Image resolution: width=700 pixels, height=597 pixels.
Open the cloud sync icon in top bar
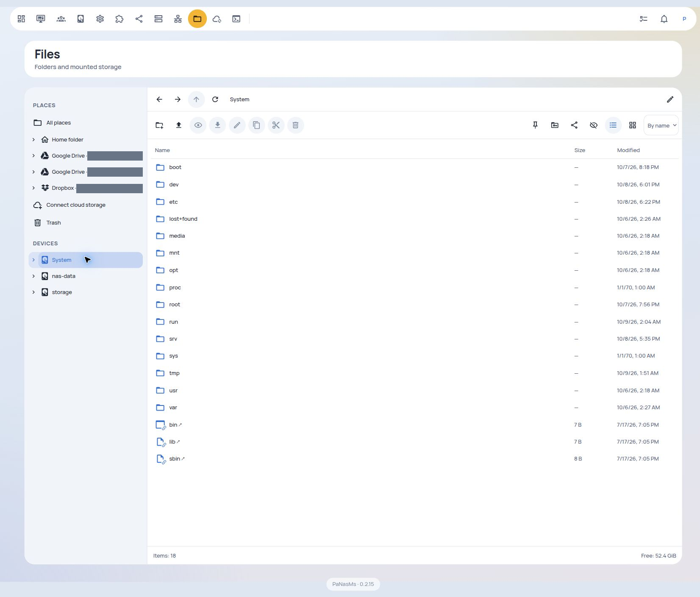coord(217,19)
